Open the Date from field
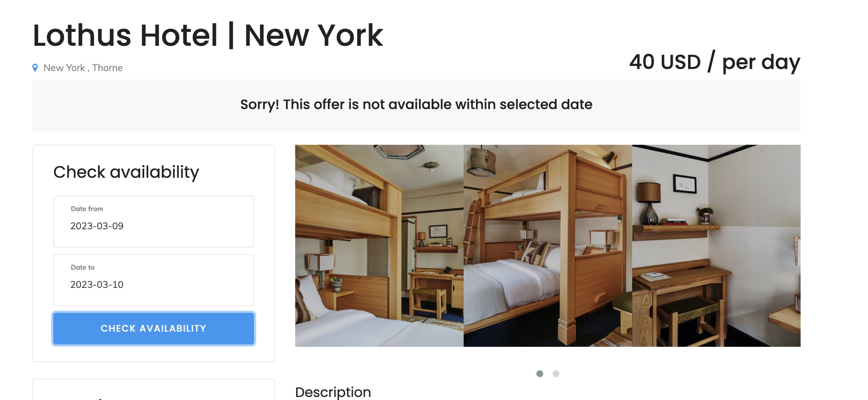868x400 pixels. click(x=154, y=222)
